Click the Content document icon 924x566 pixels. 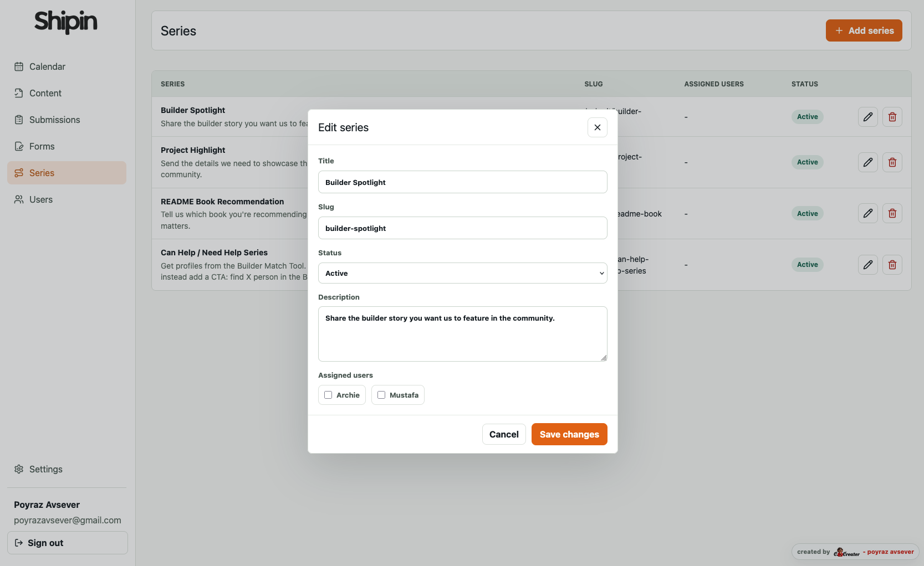click(x=19, y=93)
